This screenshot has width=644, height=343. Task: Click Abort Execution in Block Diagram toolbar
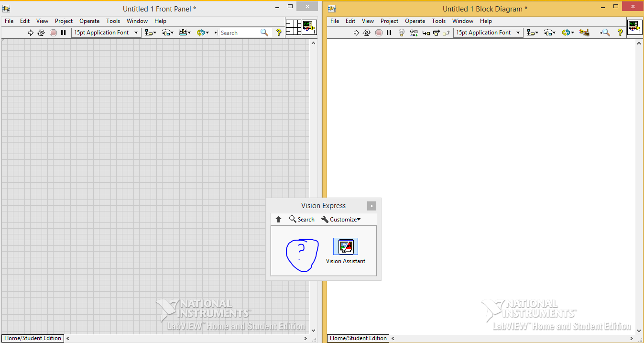(379, 33)
